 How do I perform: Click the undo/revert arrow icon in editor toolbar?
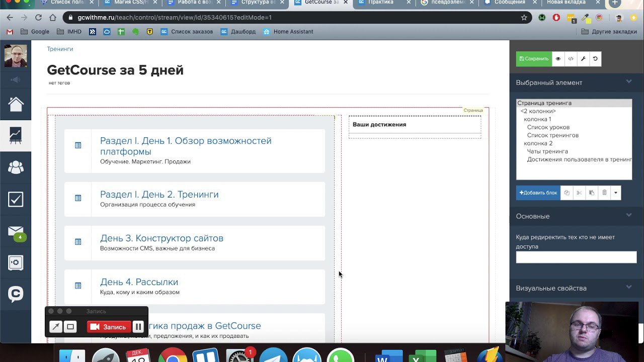(x=595, y=59)
